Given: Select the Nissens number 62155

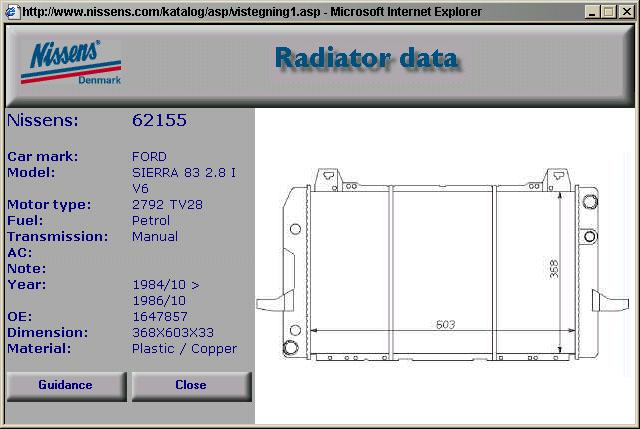Looking at the screenshot, I should (x=159, y=120).
